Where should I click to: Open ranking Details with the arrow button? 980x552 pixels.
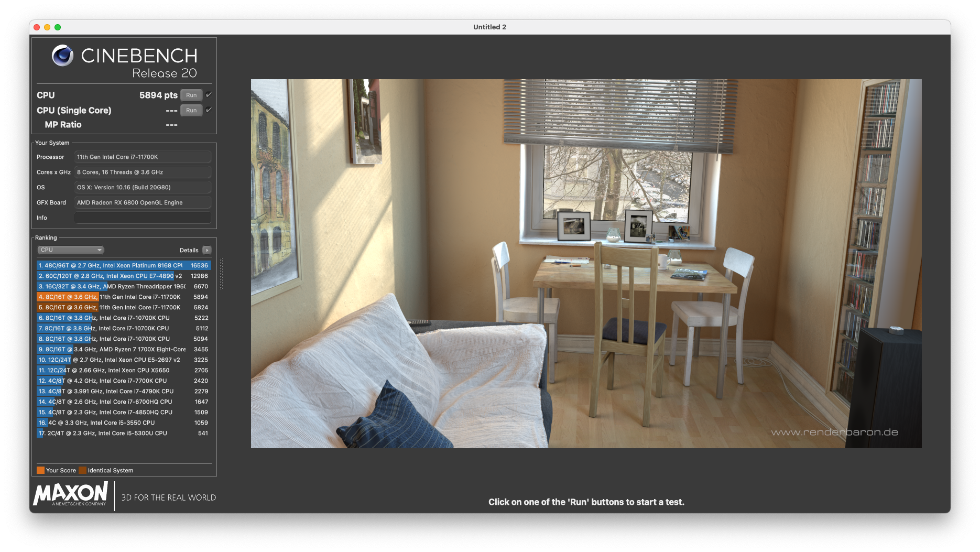207,250
